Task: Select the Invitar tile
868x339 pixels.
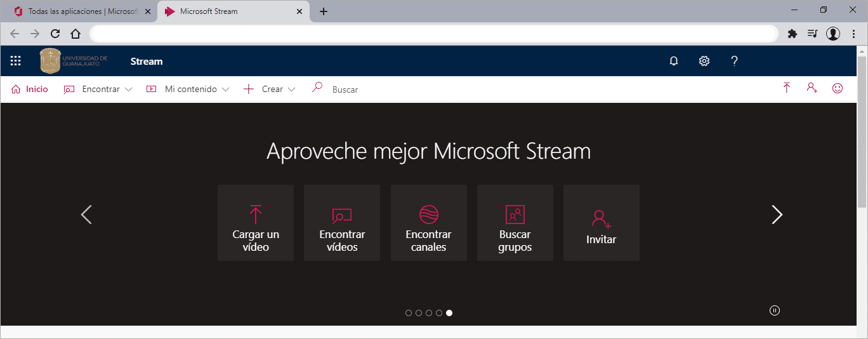Action: (x=602, y=223)
